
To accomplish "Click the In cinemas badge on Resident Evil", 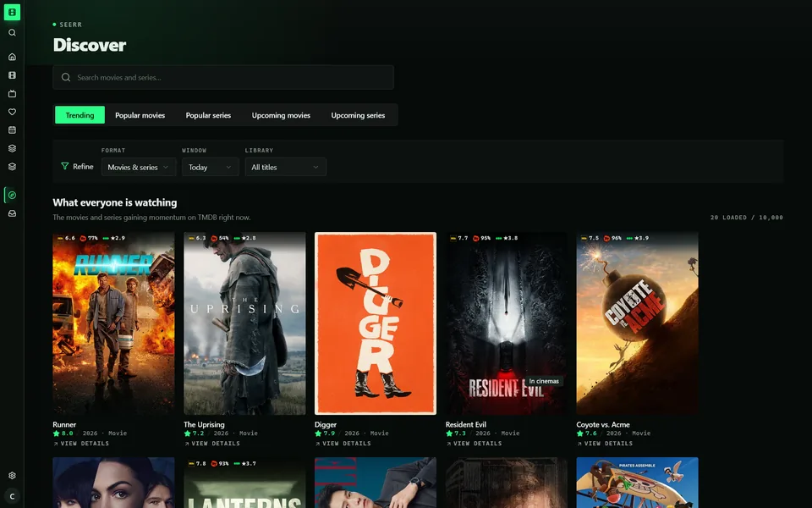I will [544, 381].
